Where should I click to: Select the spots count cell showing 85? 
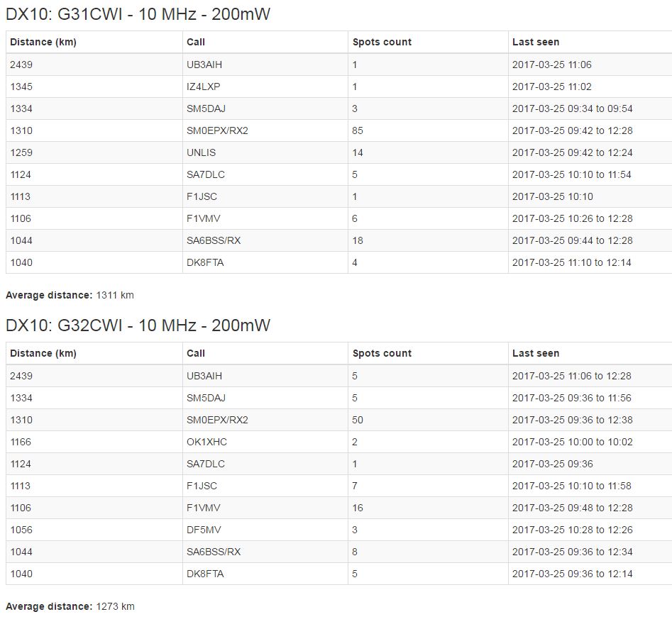tap(358, 130)
